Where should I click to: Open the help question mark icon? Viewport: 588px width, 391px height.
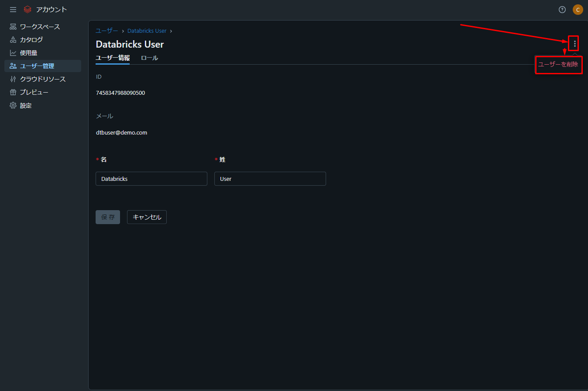pos(562,10)
